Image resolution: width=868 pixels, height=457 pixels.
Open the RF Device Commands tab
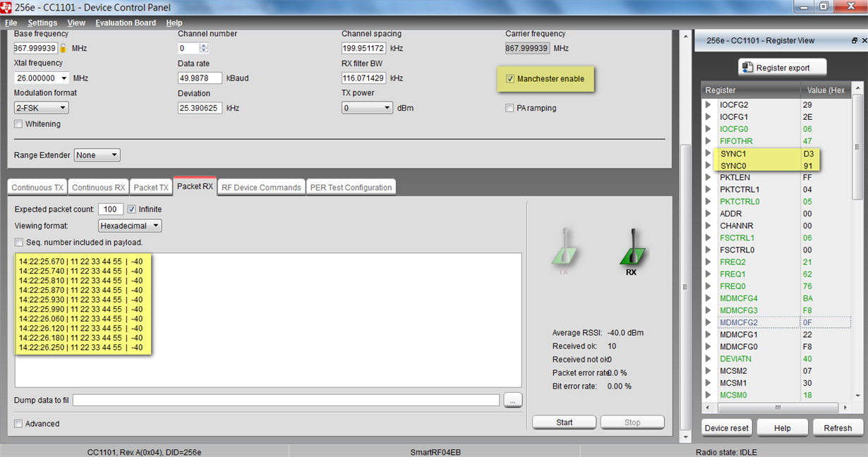pyautogui.click(x=261, y=188)
